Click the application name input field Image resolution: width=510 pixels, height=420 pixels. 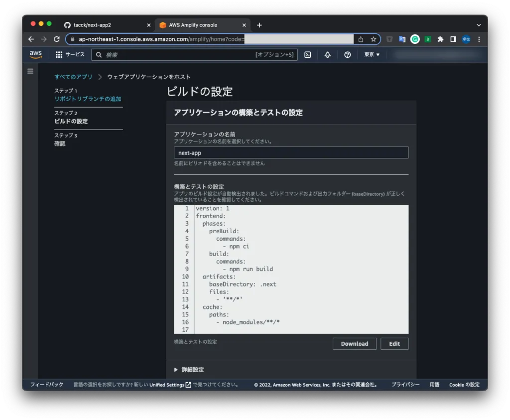(x=291, y=153)
